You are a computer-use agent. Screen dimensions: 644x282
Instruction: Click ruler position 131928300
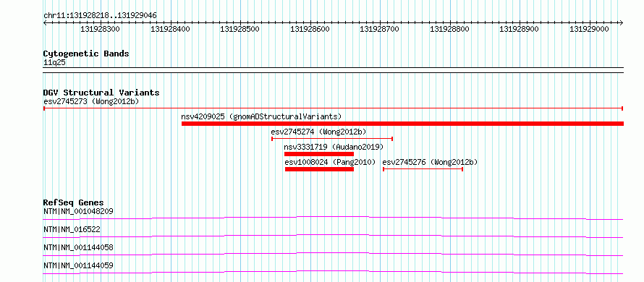click(100, 29)
